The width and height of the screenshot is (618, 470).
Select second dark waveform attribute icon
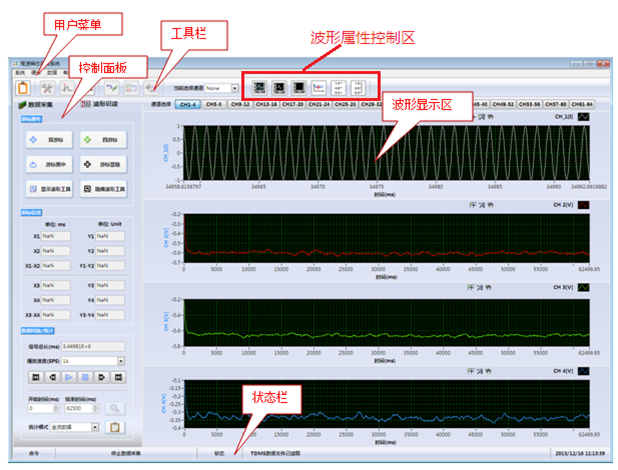click(x=279, y=87)
